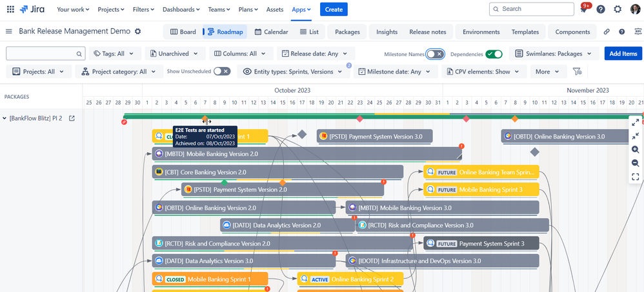Click the magnifier in the filter search box
The image size is (644, 292).
coord(79,54)
